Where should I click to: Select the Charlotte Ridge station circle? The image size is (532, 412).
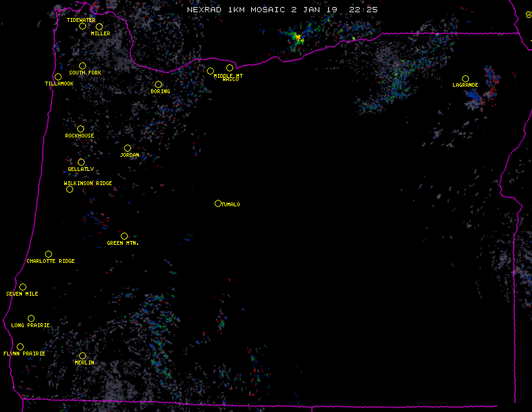point(48,254)
